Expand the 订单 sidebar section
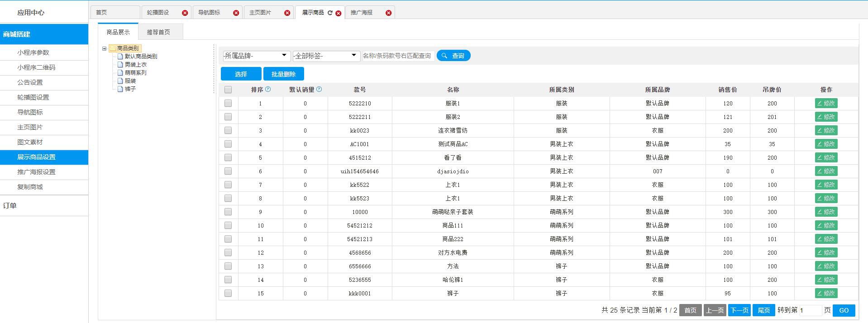 (x=44, y=205)
